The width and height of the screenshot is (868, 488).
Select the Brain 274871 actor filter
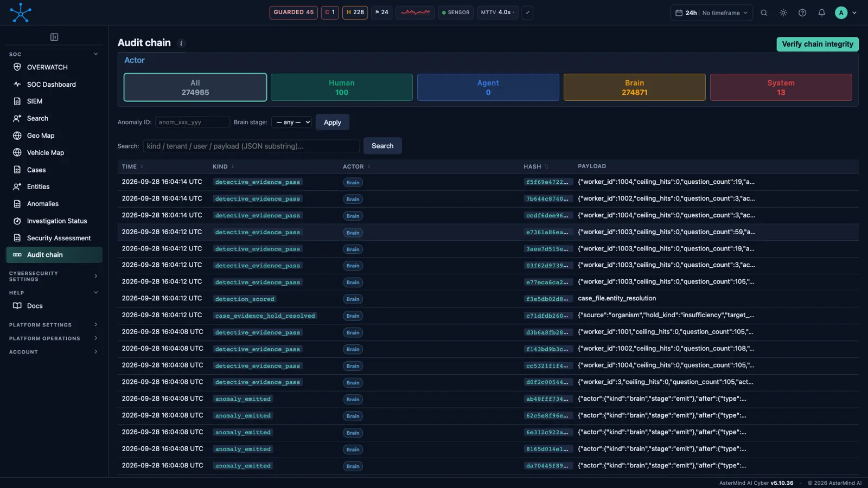click(635, 87)
